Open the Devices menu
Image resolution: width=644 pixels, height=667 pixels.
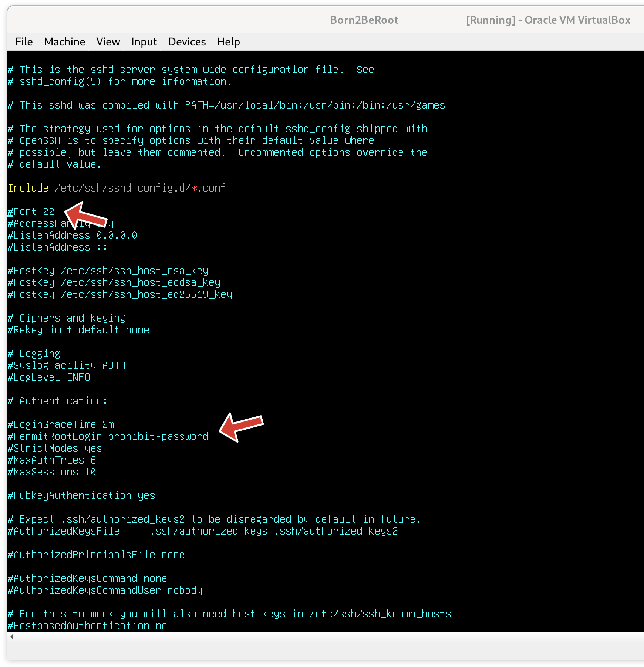[187, 42]
